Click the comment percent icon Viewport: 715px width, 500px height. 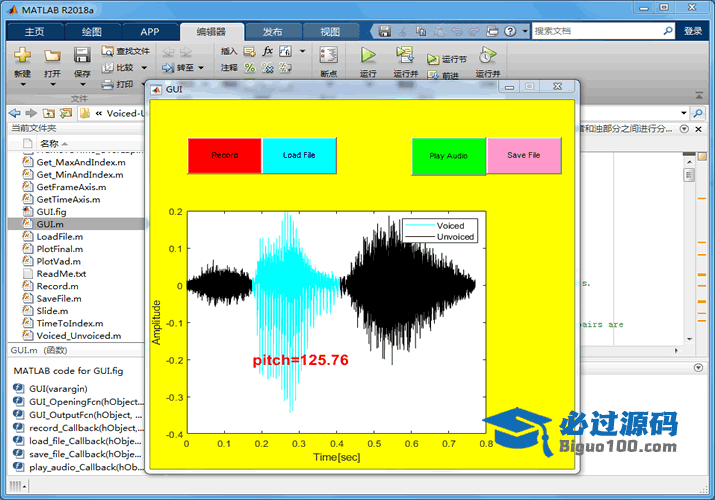(x=249, y=68)
